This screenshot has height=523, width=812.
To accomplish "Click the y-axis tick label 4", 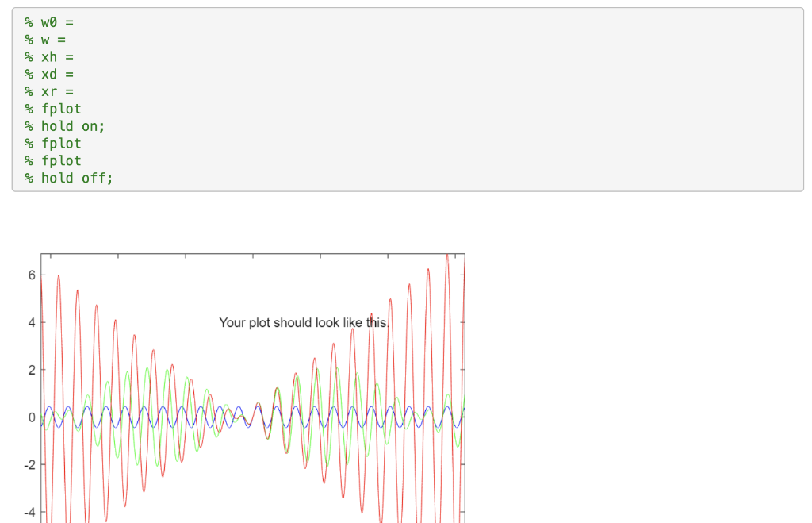I will tap(32, 323).
